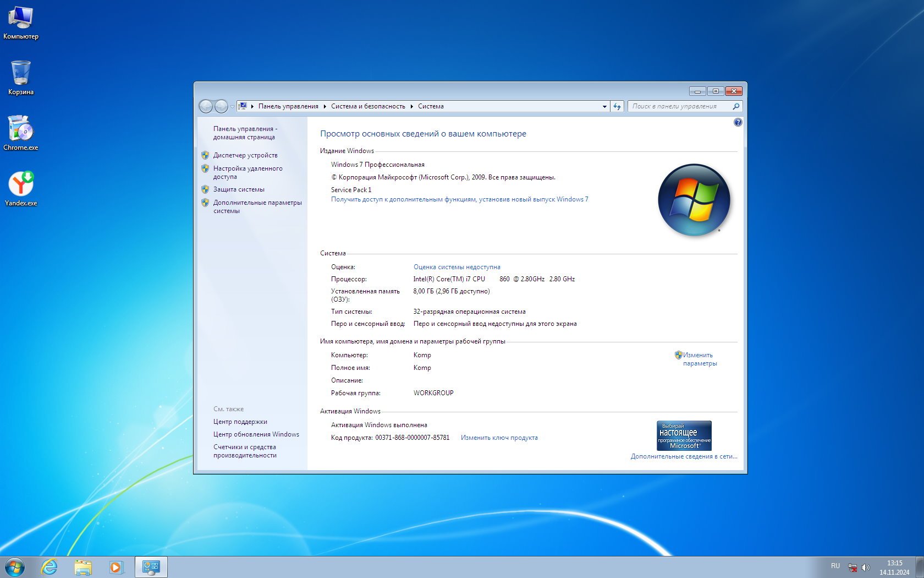Click the control panel search field
Viewport: 924px width, 578px height.
click(680, 106)
